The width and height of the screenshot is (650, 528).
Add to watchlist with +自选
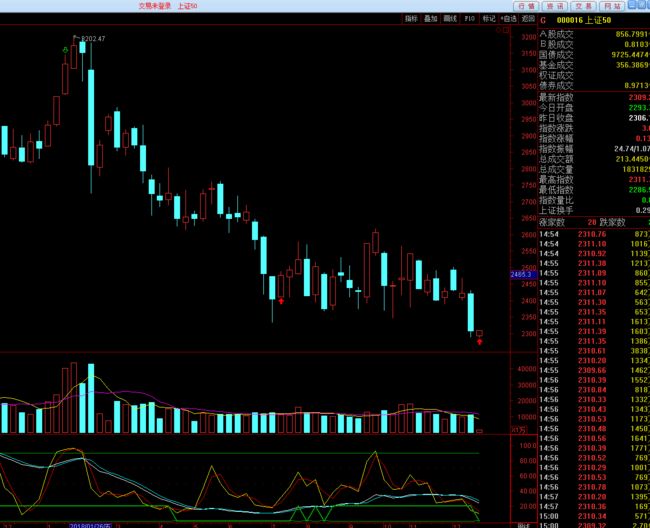(508, 19)
